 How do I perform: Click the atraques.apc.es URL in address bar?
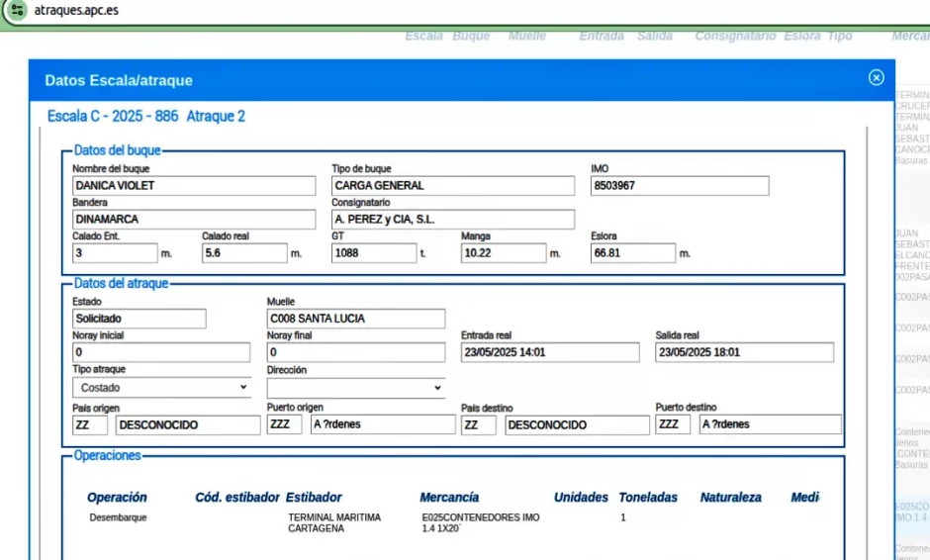pos(76,11)
